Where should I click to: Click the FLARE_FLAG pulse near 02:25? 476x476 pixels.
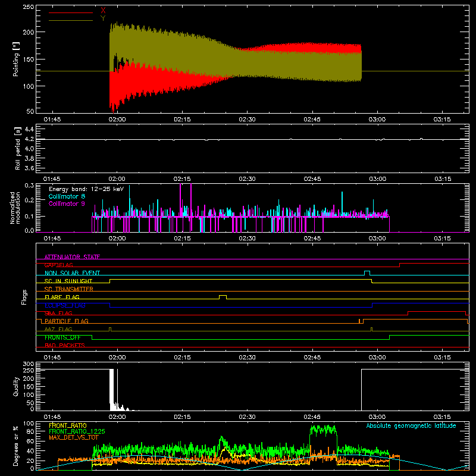pos(223,296)
